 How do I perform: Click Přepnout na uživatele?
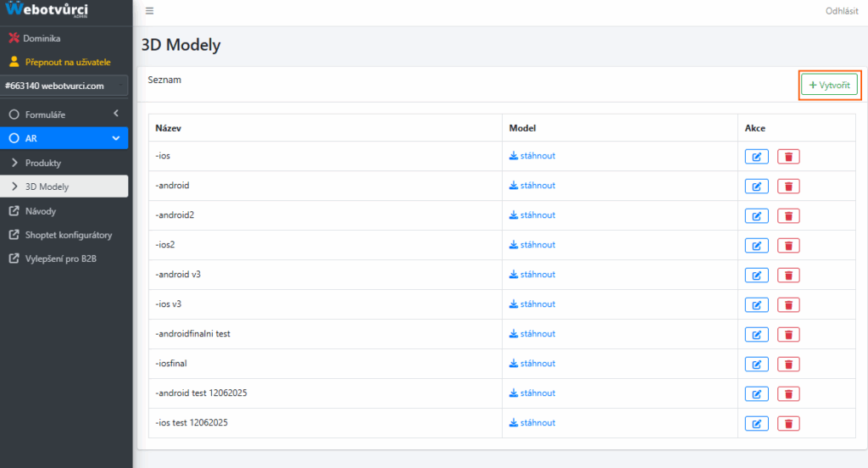(x=60, y=62)
